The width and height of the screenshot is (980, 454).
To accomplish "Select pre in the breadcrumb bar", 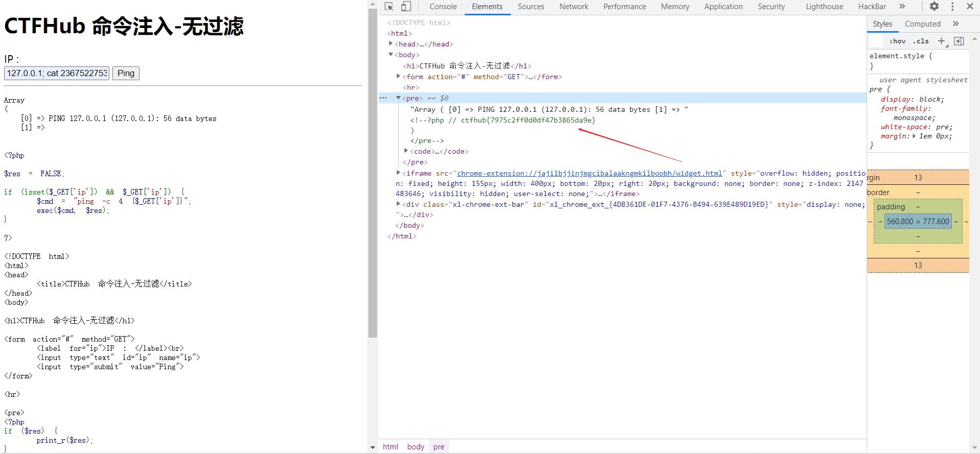I will click(439, 447).
